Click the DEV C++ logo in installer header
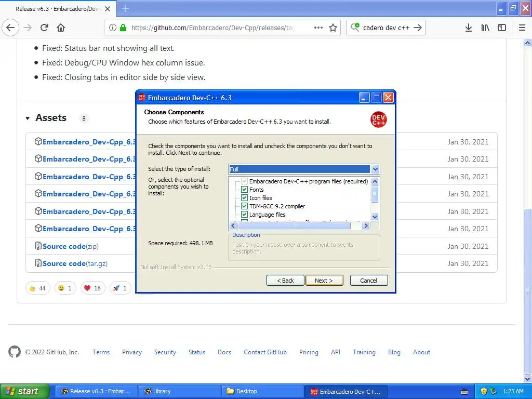The width and height of the screenshot is (532, 399). (378, 119)
